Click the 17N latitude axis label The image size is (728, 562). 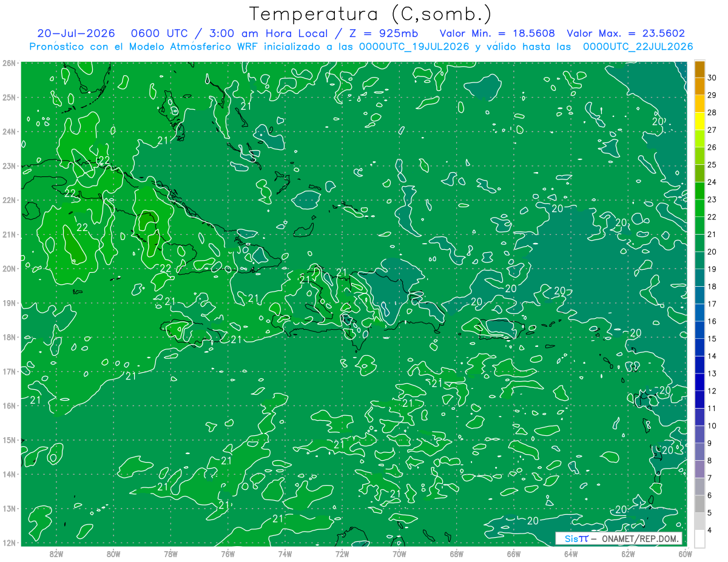point(9,371)
